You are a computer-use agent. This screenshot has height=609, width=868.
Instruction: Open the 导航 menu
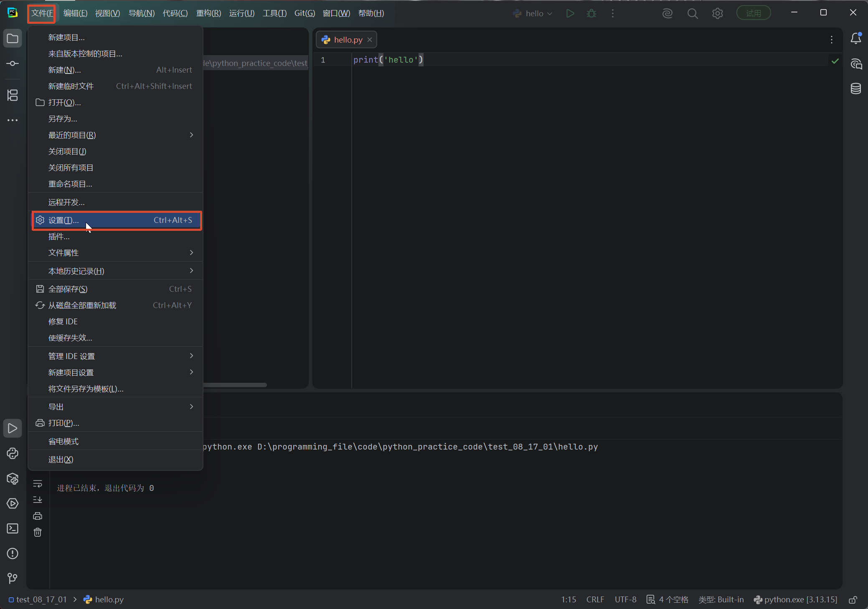[142, 13]
